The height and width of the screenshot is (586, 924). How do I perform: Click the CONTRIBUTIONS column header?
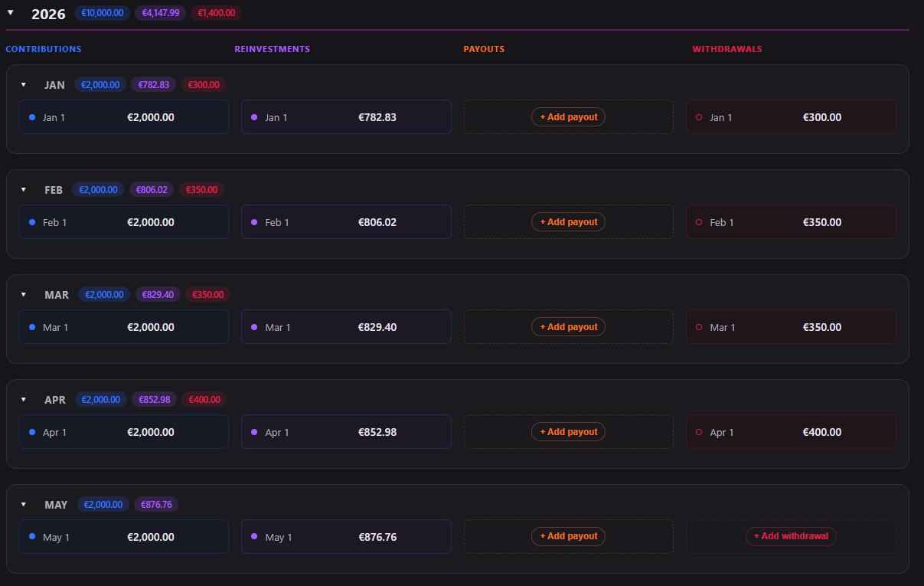click(x=44, y=49)
